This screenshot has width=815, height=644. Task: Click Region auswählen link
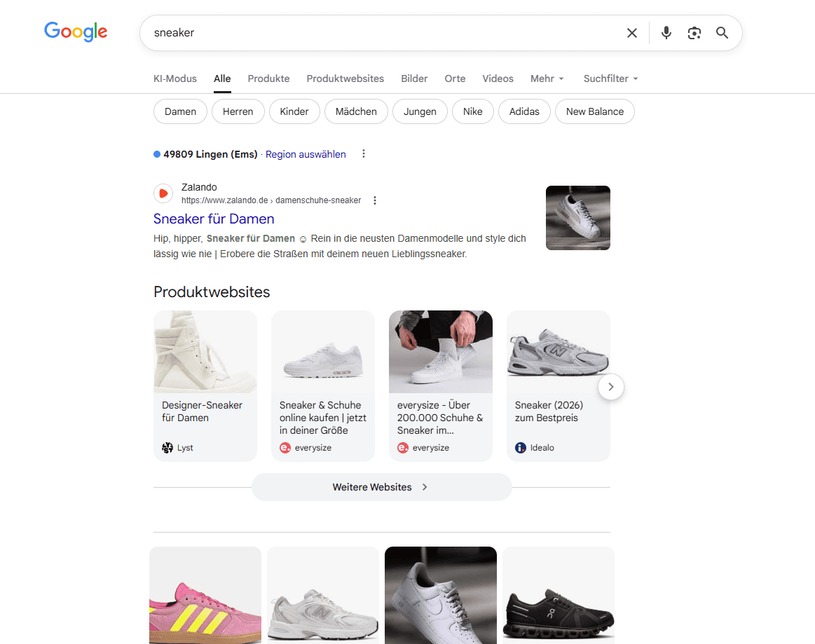click(x=306, y=154)
